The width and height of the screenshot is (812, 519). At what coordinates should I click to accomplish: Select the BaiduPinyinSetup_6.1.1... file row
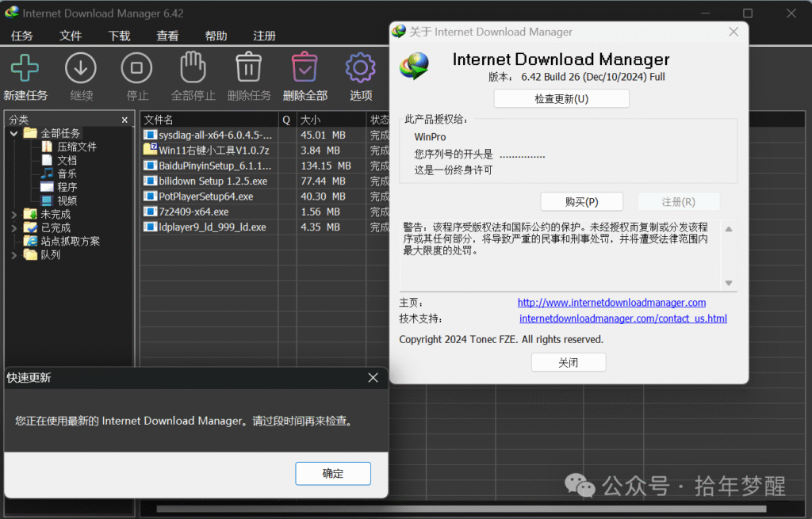coord(215,166)
